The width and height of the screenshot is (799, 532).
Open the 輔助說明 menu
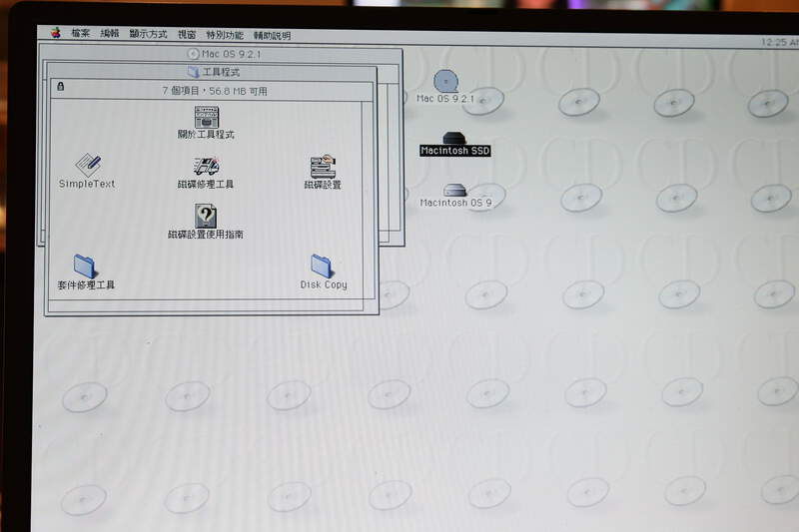(272, 36)
